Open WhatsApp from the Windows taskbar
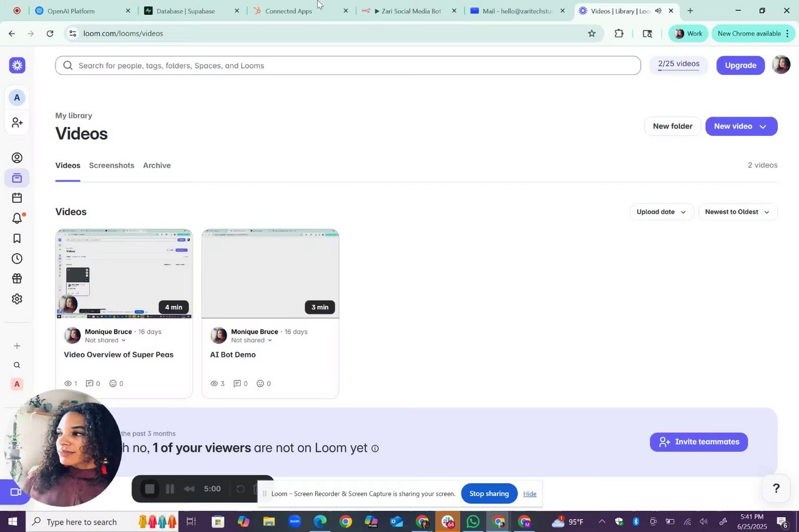Image resolution: width=799 pixels, height=532 pixels. tap(473, 521)
